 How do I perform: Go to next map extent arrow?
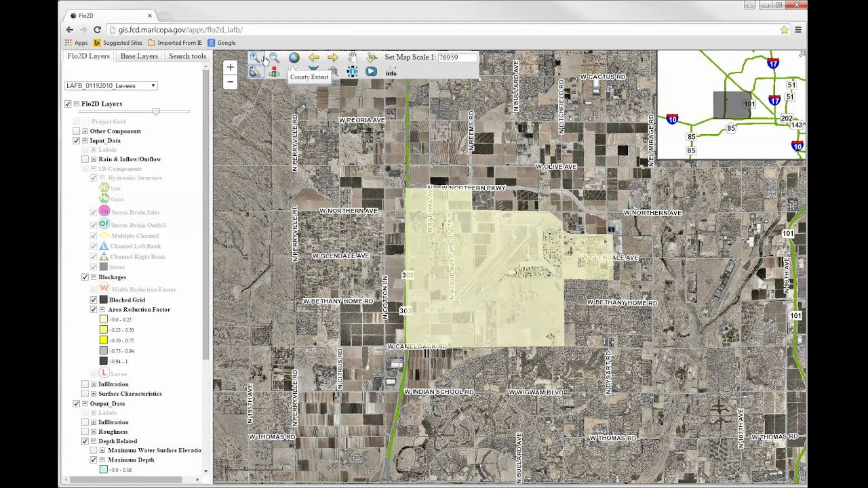[x=333, y=58]
